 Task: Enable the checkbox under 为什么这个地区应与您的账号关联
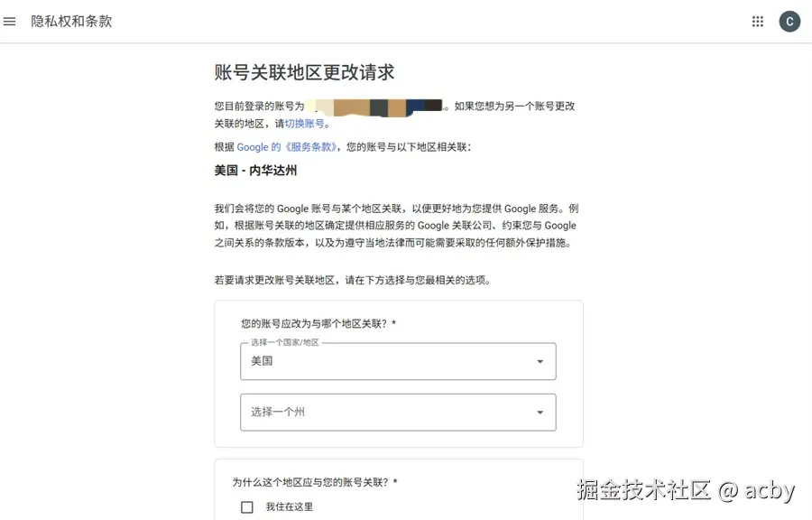[247, 507]
